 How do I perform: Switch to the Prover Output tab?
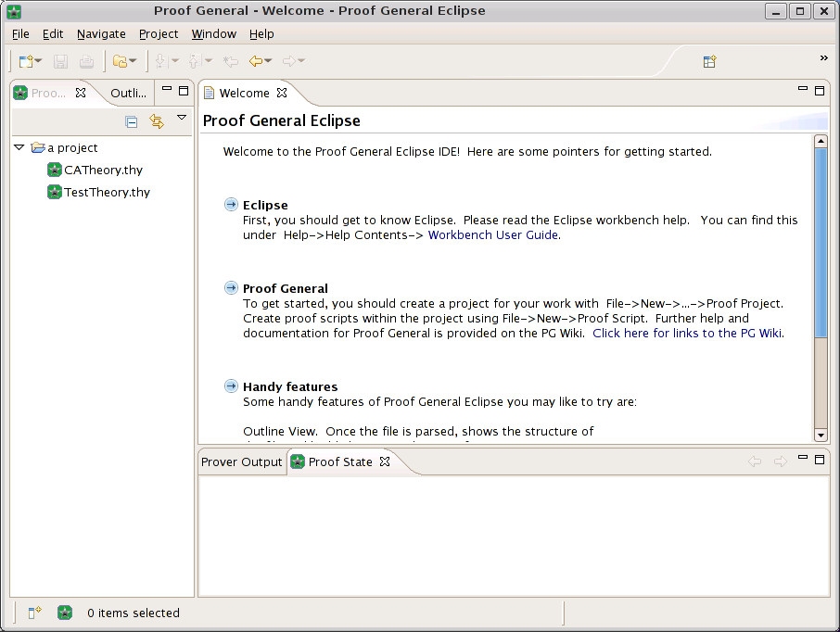pyautogui.click(x=242, y=462)
